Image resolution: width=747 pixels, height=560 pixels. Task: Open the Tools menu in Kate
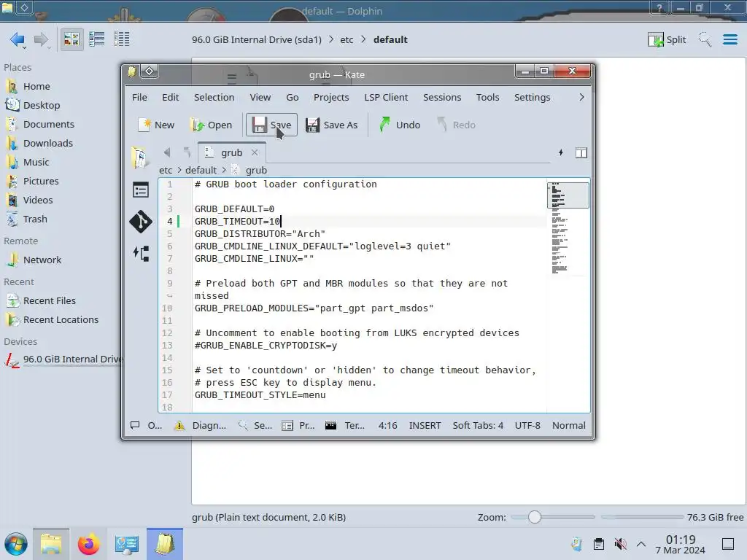pos(487,97)
